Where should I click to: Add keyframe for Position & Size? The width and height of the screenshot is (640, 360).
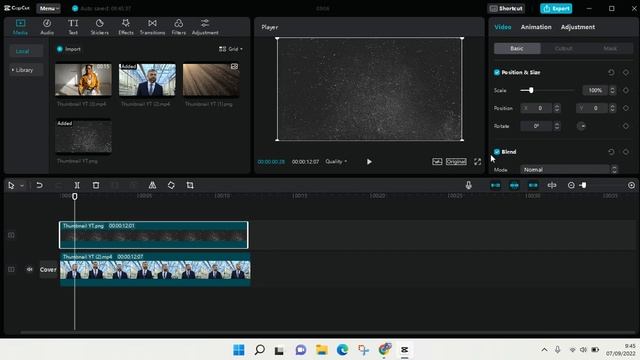[x=626, y=72]
